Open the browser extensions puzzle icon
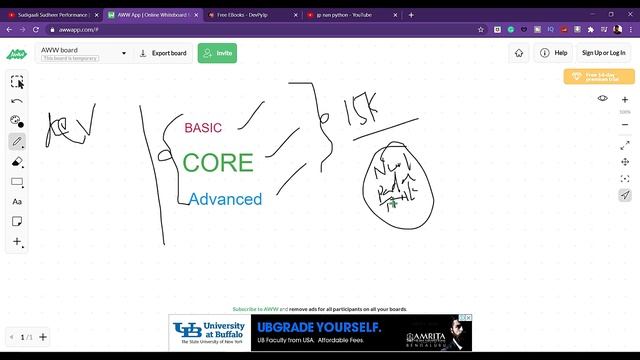 591,29
